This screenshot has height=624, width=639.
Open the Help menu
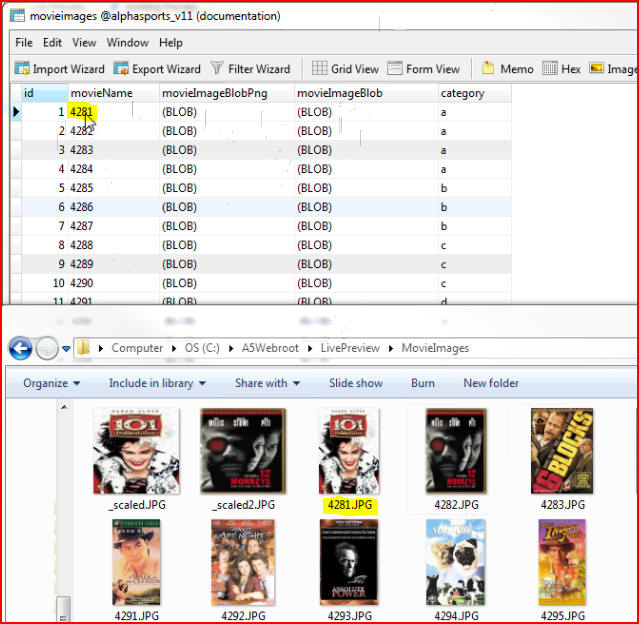tap(171, 42)
